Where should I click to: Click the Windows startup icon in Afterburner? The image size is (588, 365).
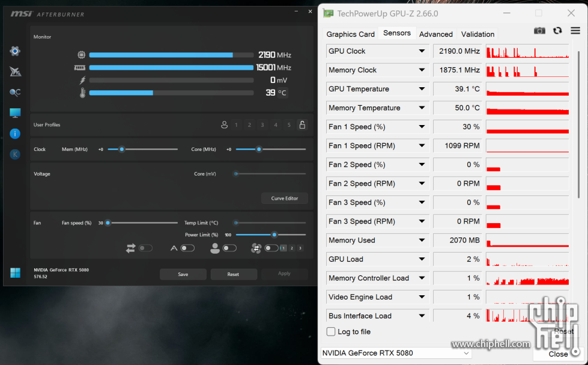pyautogui.click(x=16, y=272)
